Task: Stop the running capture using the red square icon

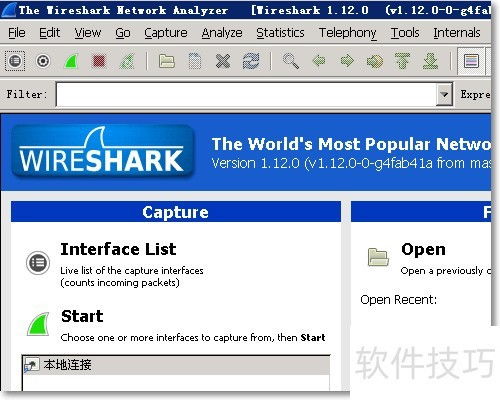Action: (x=99, y=61)
